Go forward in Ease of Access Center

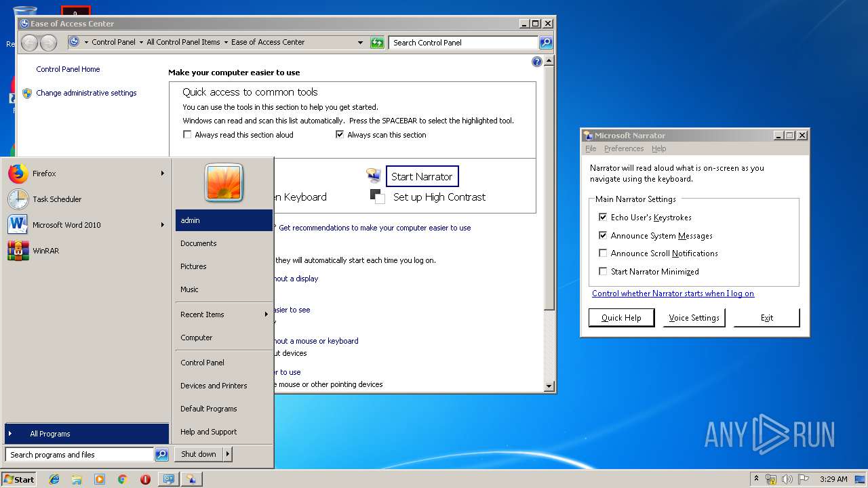[48, 43]
